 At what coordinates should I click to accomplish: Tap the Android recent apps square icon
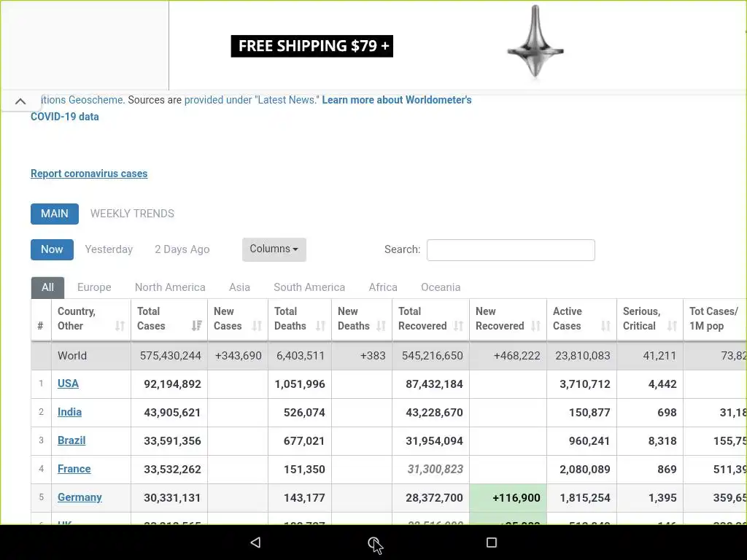pos(492,542)
